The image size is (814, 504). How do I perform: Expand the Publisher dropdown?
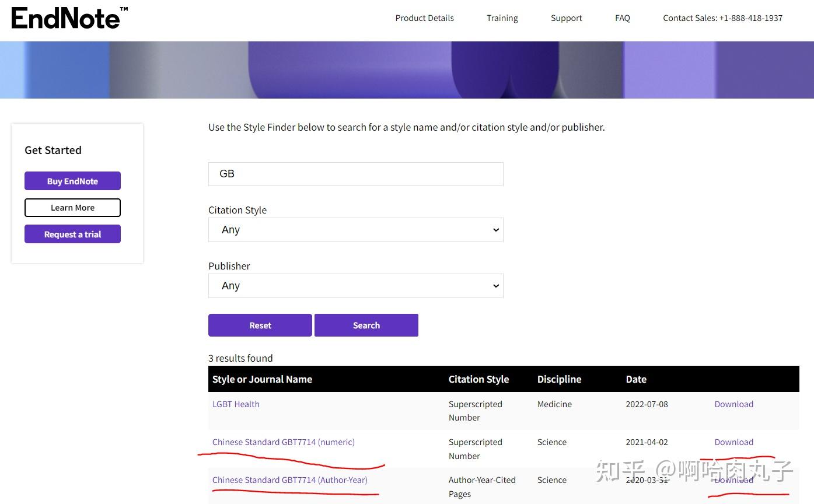355,286
